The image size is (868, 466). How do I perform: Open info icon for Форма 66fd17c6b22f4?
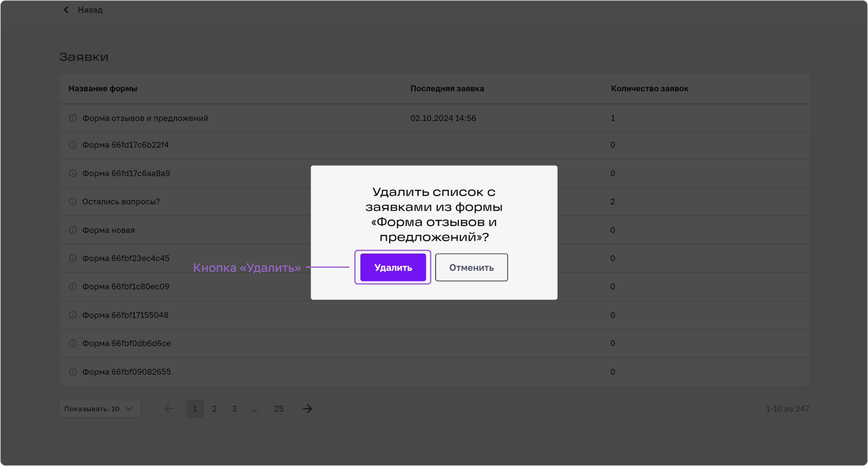[73, 145]
